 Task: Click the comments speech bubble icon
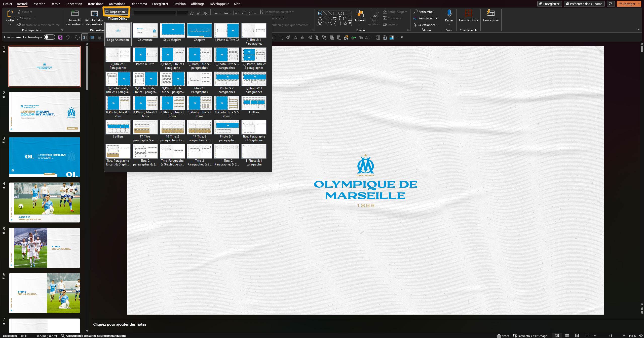(x=611, y=4)
